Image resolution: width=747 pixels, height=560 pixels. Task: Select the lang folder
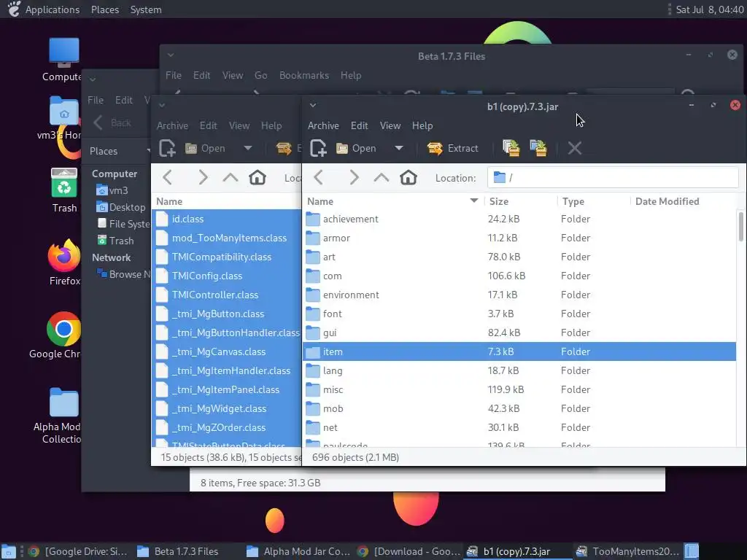pos(519,371)
